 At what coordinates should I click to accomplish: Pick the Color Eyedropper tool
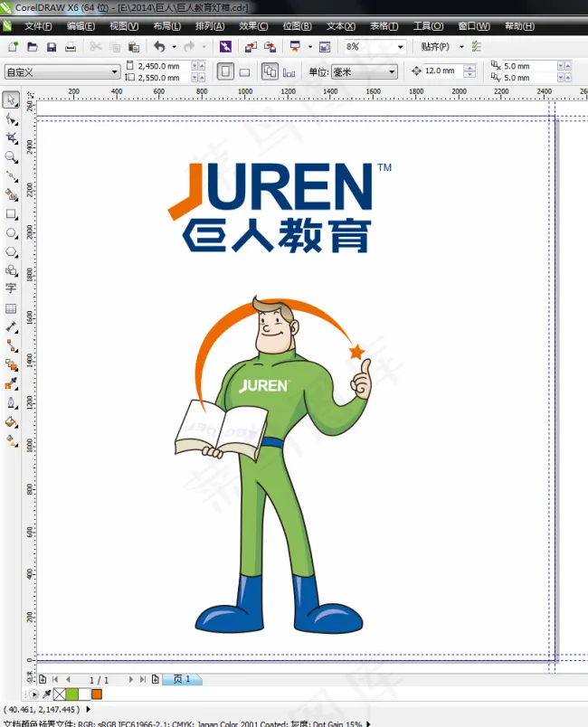[11, 383]
